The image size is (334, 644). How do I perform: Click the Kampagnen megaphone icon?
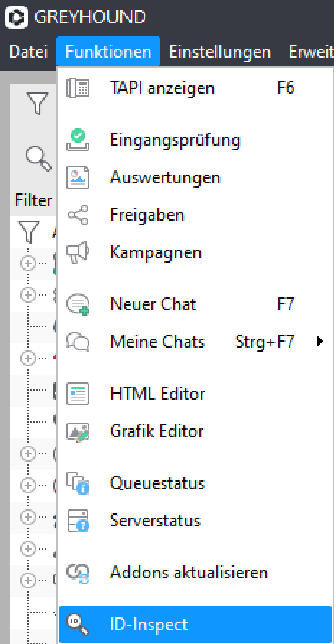pos(78,252)
